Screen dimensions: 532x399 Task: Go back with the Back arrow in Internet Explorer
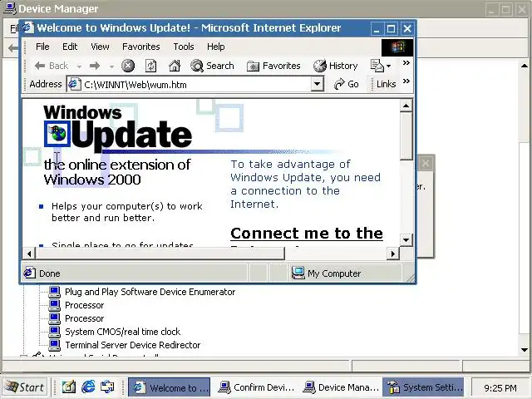tap(51, 66)
